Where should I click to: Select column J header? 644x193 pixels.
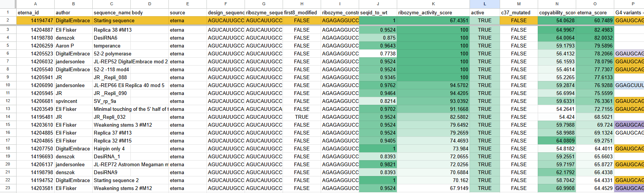(378, 4)
